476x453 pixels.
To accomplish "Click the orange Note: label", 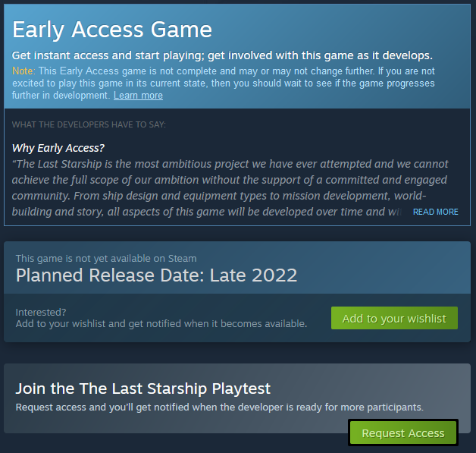I will pyautogui.click(x=23, y=71).
